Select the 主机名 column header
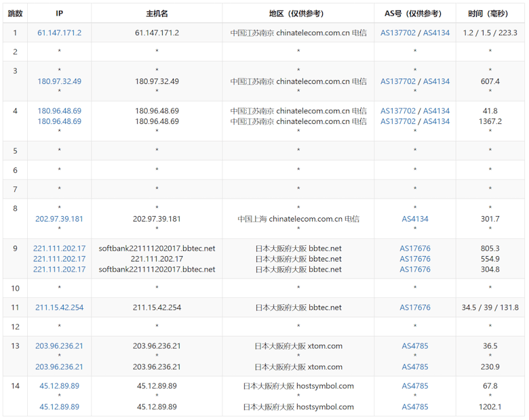 (x=157, y=14)
